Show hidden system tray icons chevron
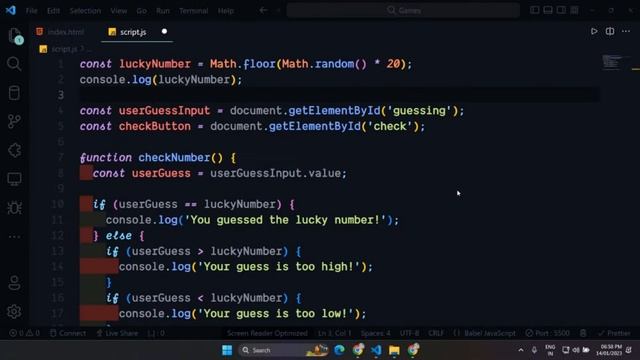The image size is (640, 360). (x=521, y=350)
